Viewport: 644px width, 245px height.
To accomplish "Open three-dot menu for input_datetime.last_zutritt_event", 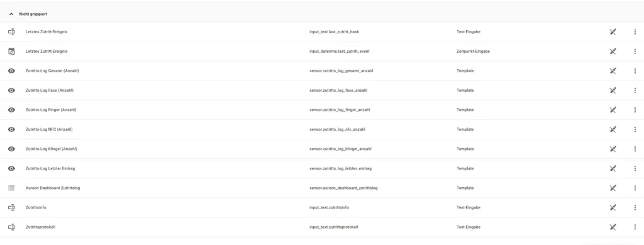I will pos(635,52).
